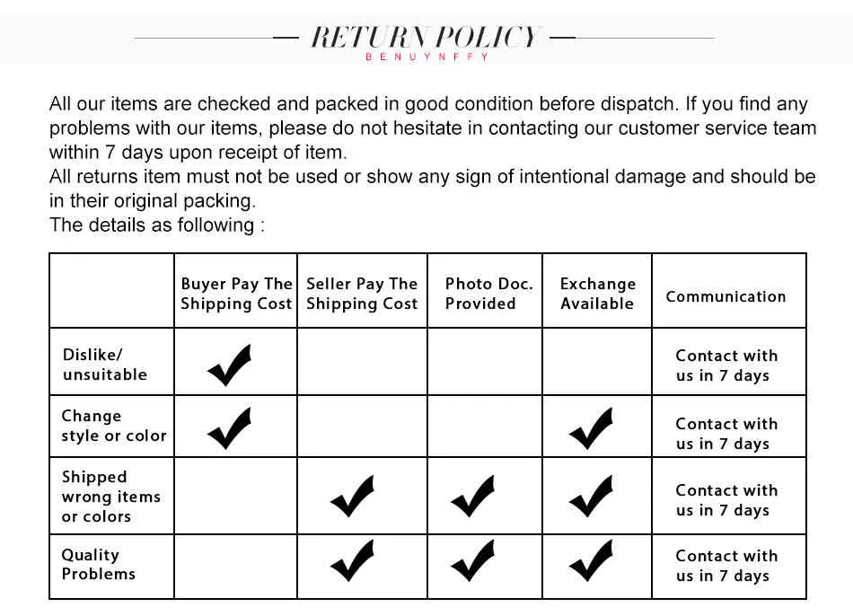
Task: Select the Dislike/unsuitable row label
Action: [x=105, y=365]
